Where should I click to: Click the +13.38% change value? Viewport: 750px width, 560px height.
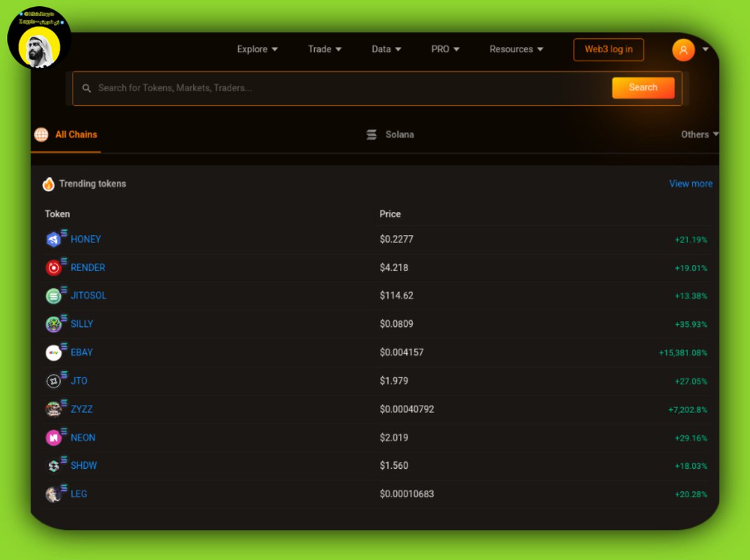691,296
